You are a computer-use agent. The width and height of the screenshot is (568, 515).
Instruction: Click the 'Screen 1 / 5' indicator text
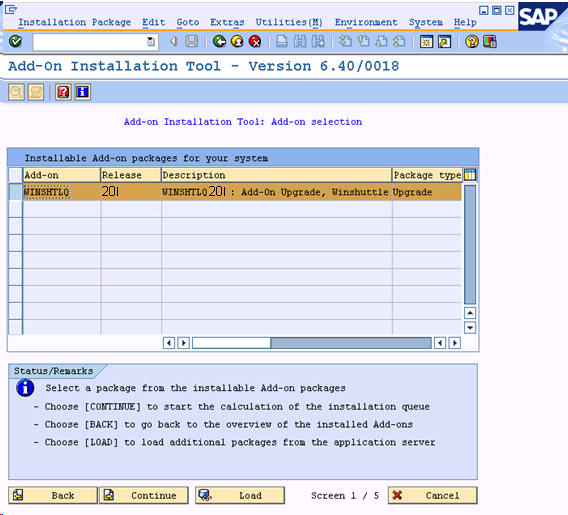[x=345, y=495]
